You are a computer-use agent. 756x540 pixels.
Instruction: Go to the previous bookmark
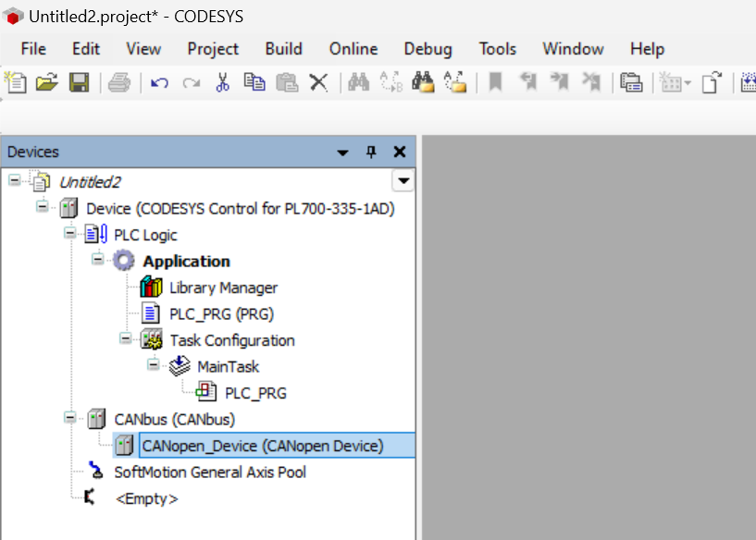tap(528, 82)
